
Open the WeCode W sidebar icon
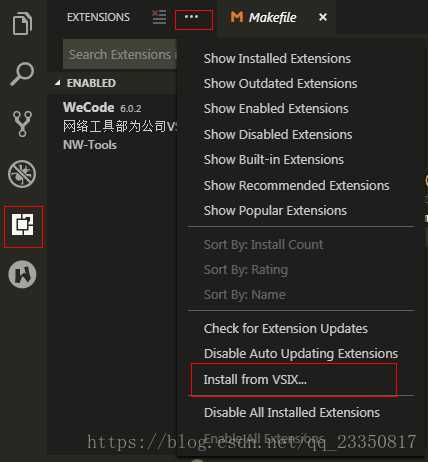pyautogui.click(x=22, y=275)
